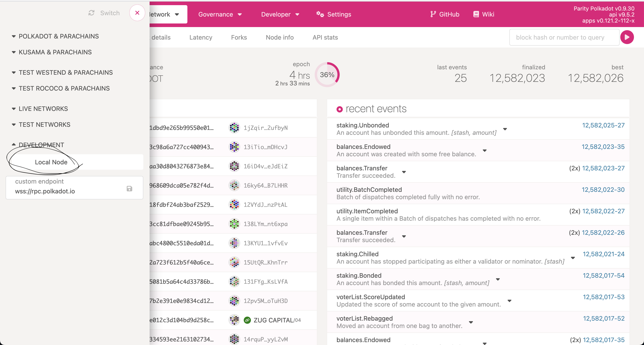Open block link 12,582,022-27
644x345 pixels.
click(x=603, y=211)
